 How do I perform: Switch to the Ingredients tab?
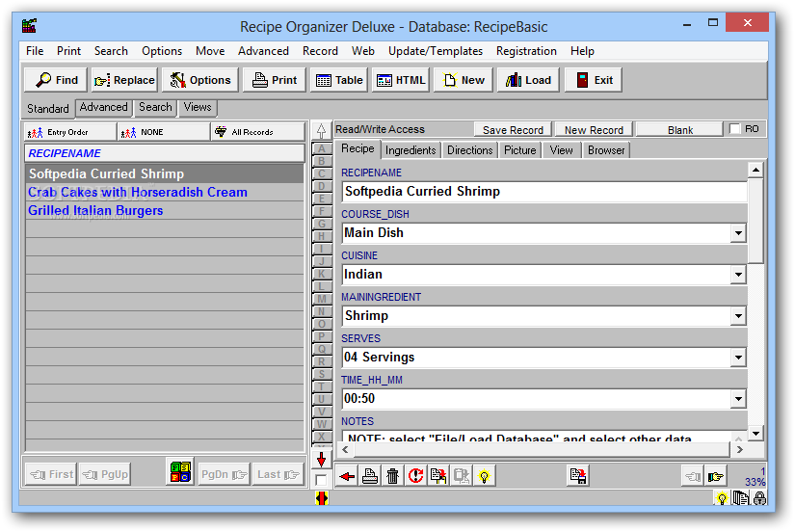[x=411, y=150]
